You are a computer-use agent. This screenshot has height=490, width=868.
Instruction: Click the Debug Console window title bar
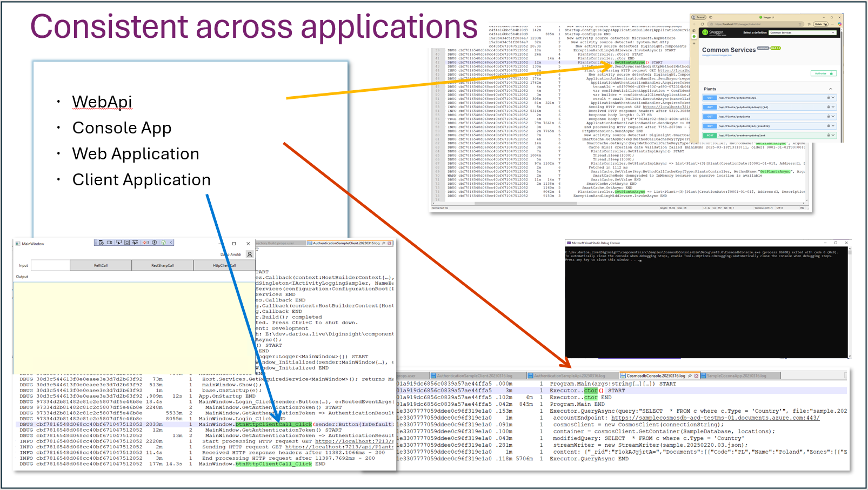point(708,243)
